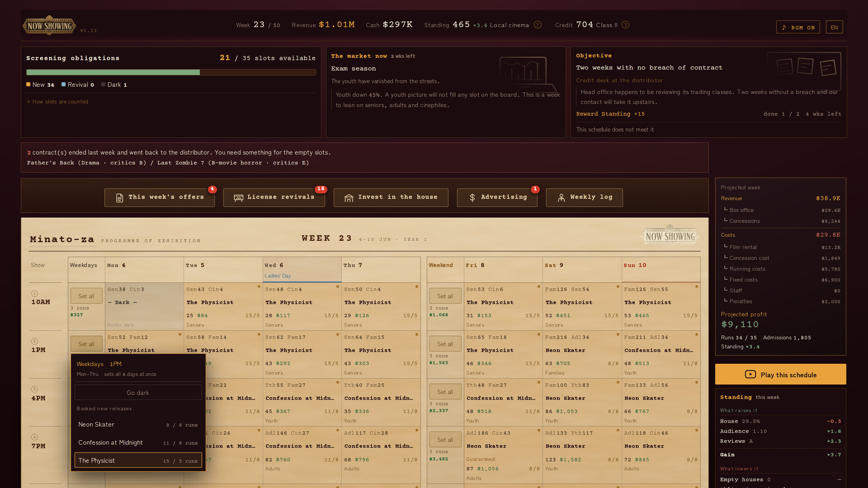Expand How slots are counted
Viewport: 868px width, 488px height.
click(57, 102)
